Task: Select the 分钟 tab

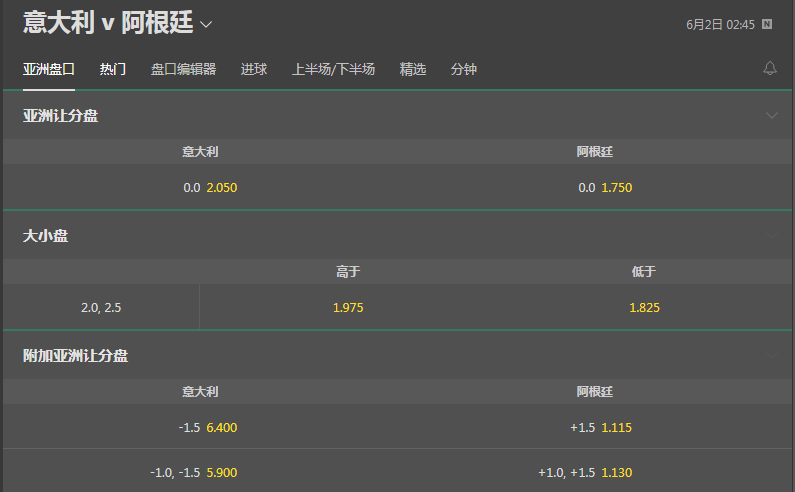Action: pyautogui.click(x=463, y=69)
